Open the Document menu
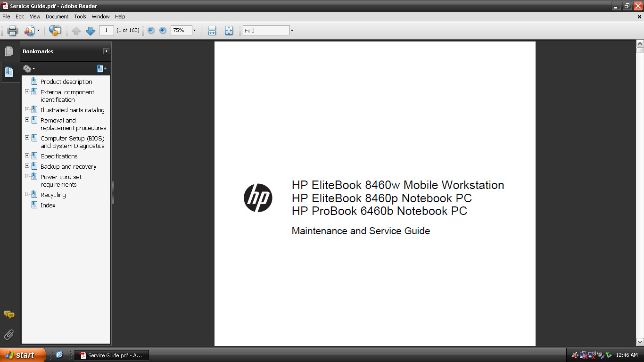Viewport: 644px width, 362px height. point(57,16)
